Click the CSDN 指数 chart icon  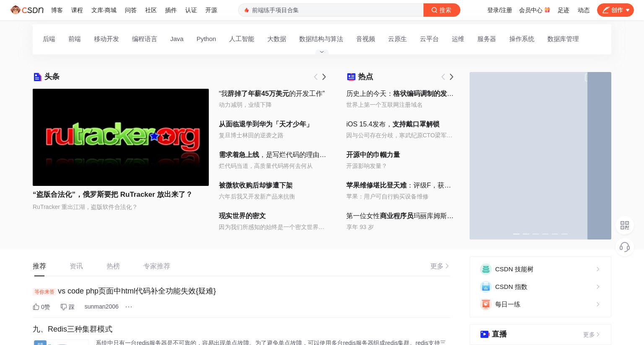[x=486, y=287]
